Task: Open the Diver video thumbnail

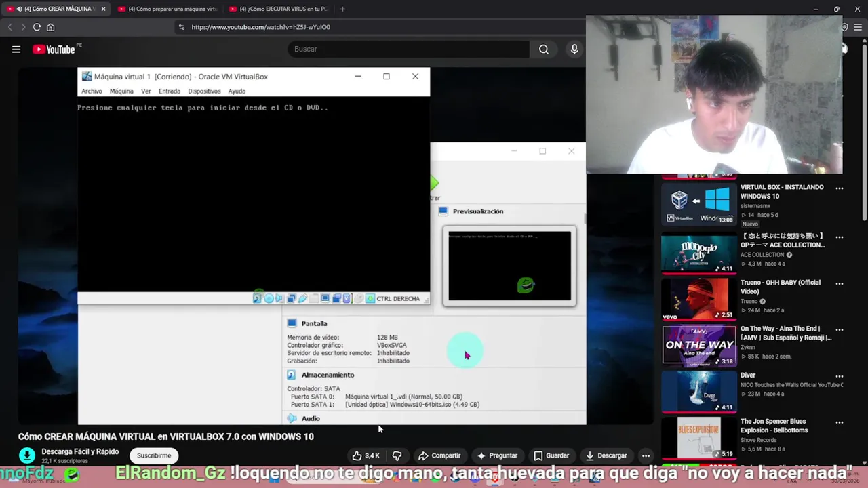Action: coord(699,392)
